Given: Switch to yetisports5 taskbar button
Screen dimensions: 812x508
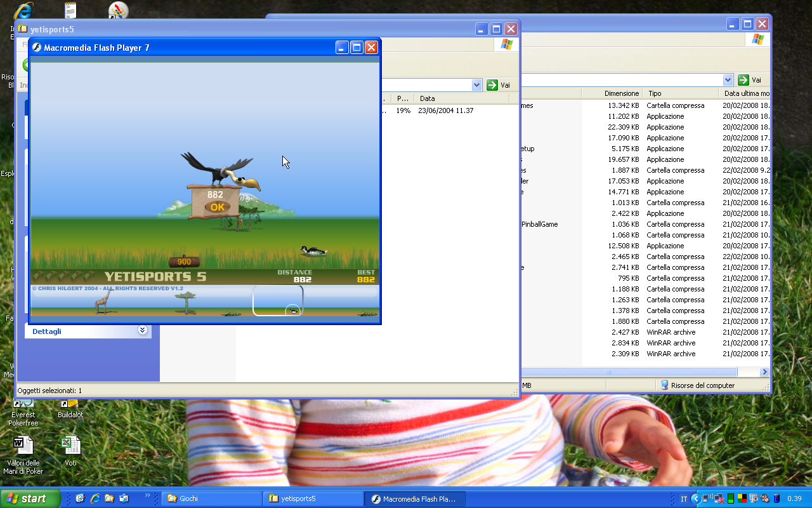Looking at the screenshot, I should [313, 498].
